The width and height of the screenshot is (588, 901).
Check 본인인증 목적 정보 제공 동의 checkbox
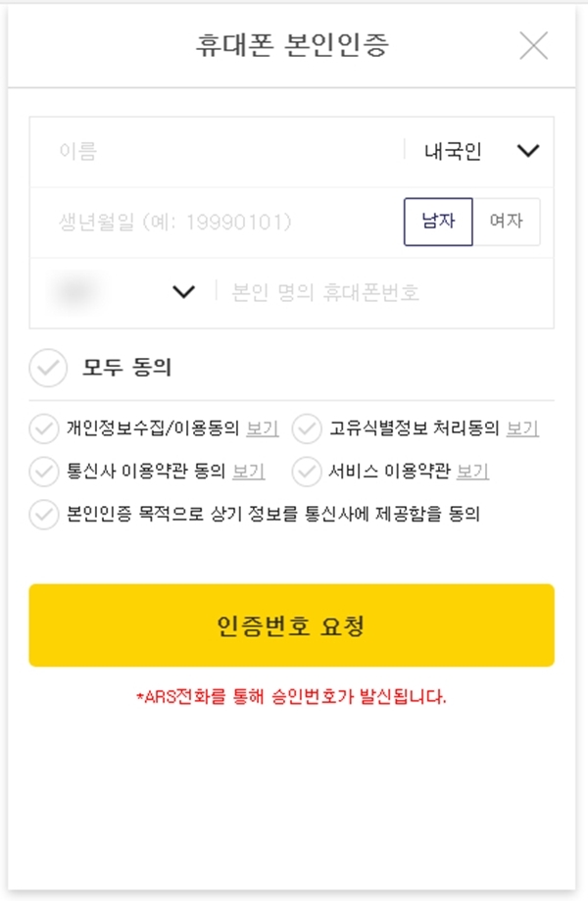click(x=44, y=514)
